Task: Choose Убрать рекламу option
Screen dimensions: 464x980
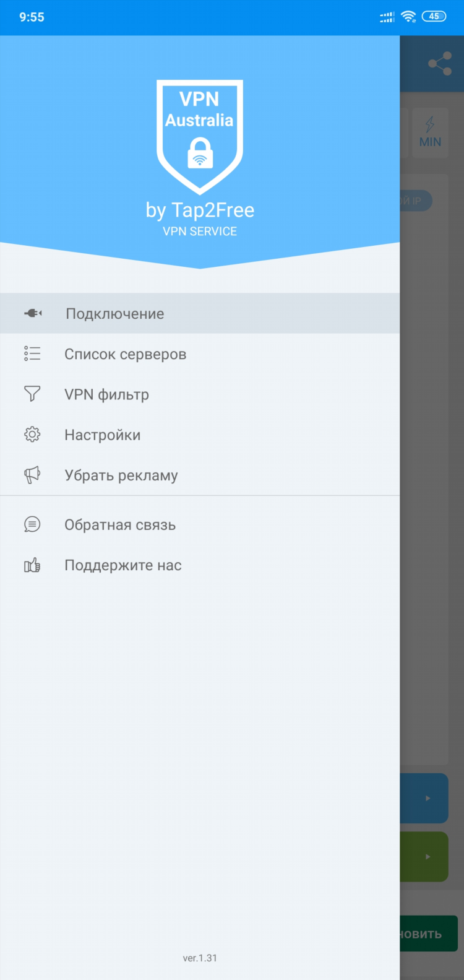Action: pyautogui.click(x=200, y=475)
